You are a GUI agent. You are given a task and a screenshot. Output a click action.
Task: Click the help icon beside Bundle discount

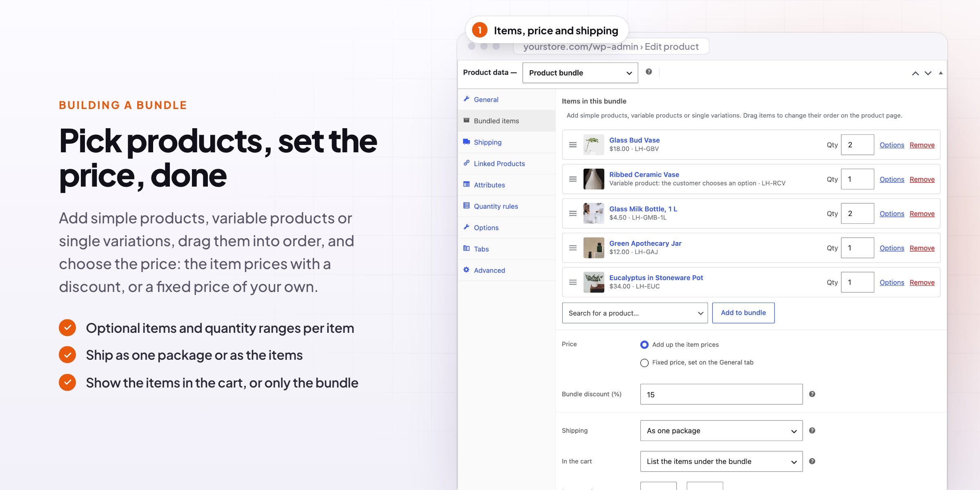[x=812, y=394]
